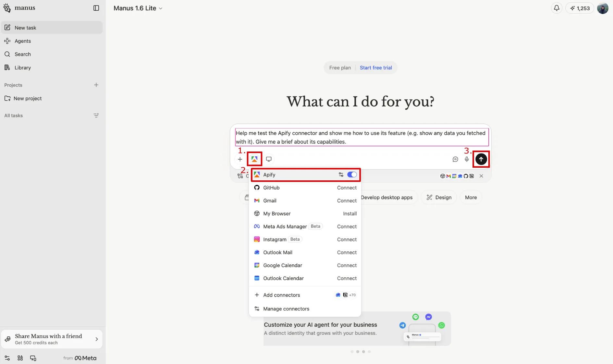Click the apps grid icon at sidebar bottom
The height and width of the screenshot is (364, 613).
point(20,358)
